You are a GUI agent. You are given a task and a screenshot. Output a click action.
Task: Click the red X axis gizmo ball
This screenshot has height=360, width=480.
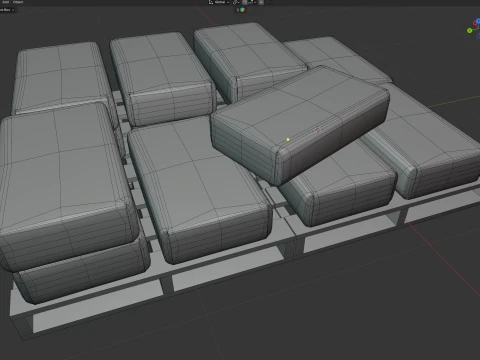point(475,23)
